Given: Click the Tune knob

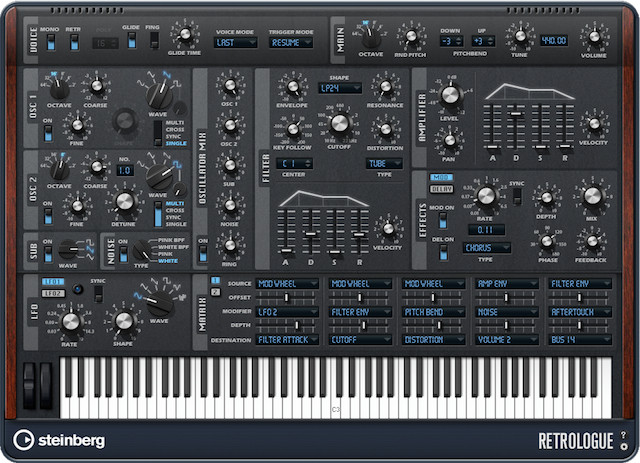Looking at the screenshot, I should tap(520, 36).
